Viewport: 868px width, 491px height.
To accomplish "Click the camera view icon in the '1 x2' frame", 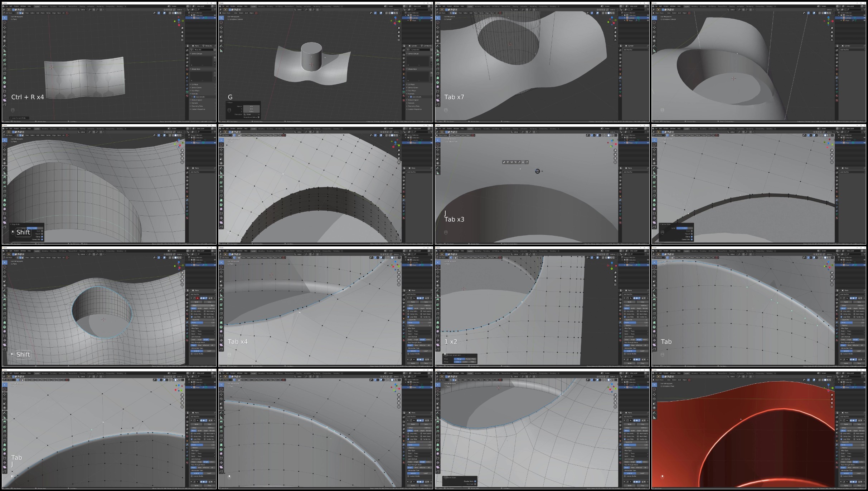I will click(x=615, y=281).
